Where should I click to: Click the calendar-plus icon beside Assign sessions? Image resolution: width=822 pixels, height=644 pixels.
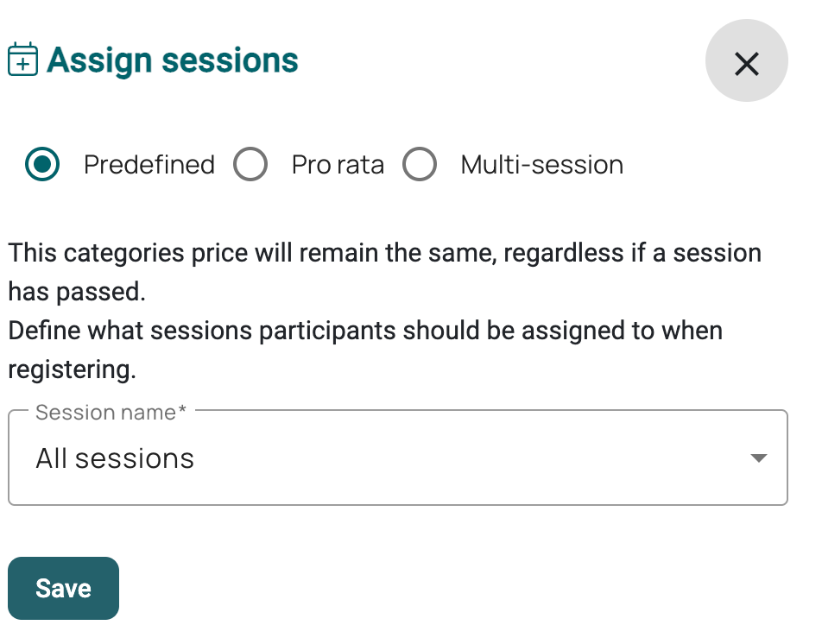[22, 60]
